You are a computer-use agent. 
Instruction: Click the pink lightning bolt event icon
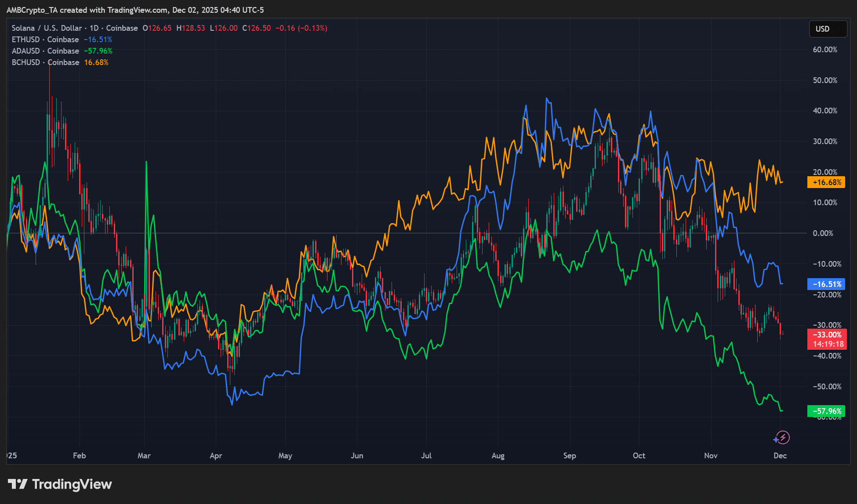[x=783, y=437]
